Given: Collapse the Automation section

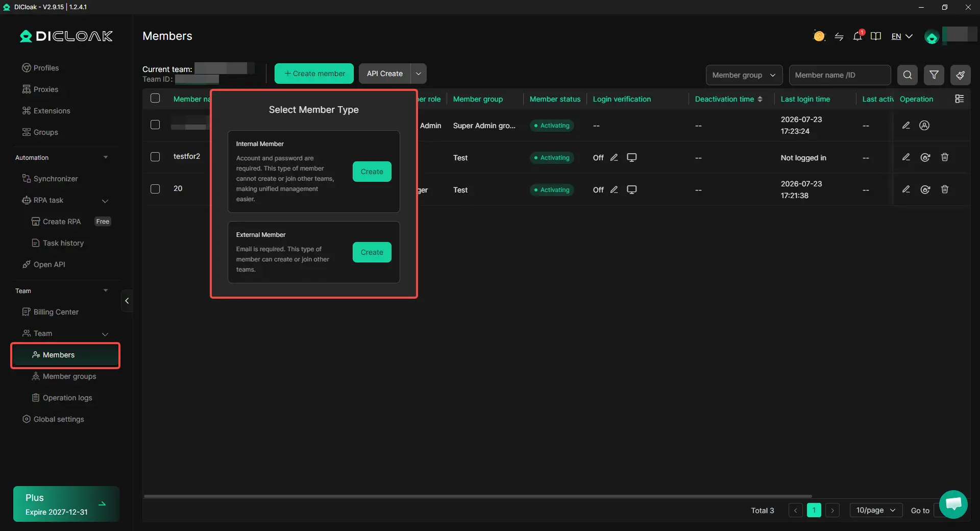Looking at the screenshot, I should 106,157.
